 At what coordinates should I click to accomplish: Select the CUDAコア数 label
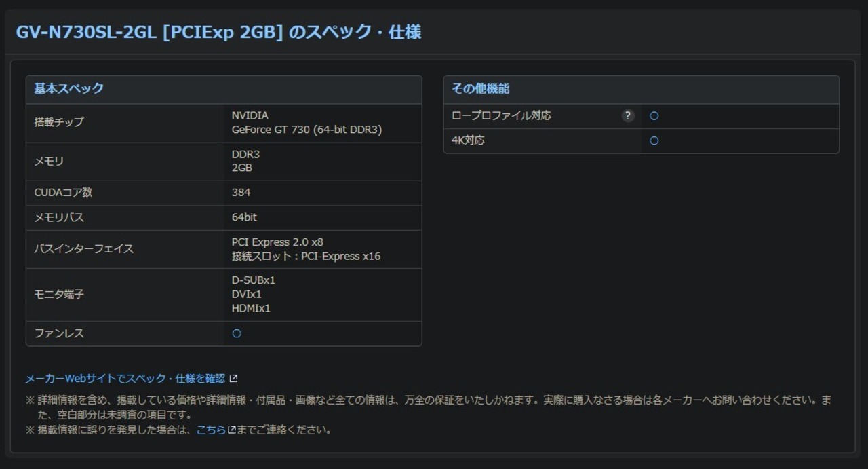tap(63, 193)
